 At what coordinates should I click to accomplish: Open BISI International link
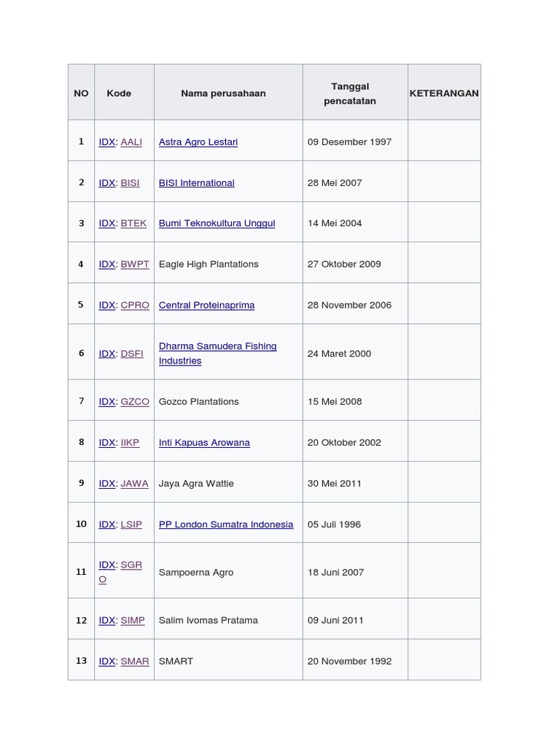tap(197, 183)
